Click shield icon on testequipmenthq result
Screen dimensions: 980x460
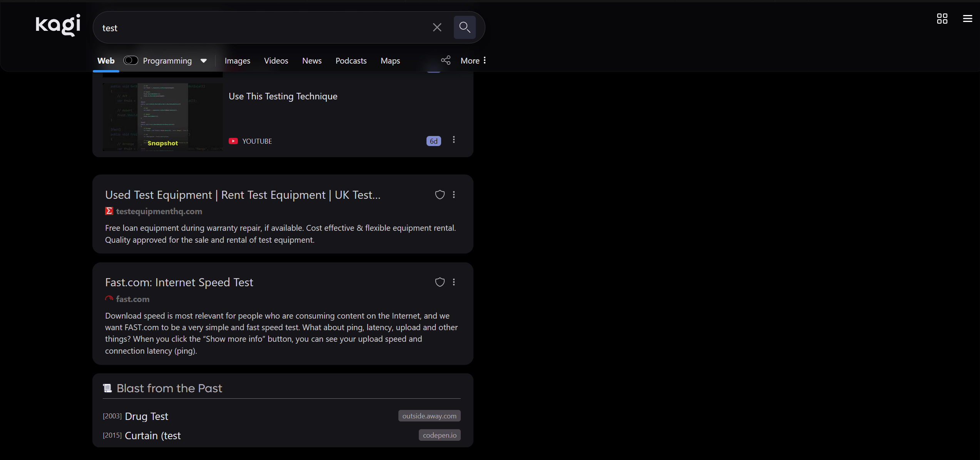click(440, 195)
